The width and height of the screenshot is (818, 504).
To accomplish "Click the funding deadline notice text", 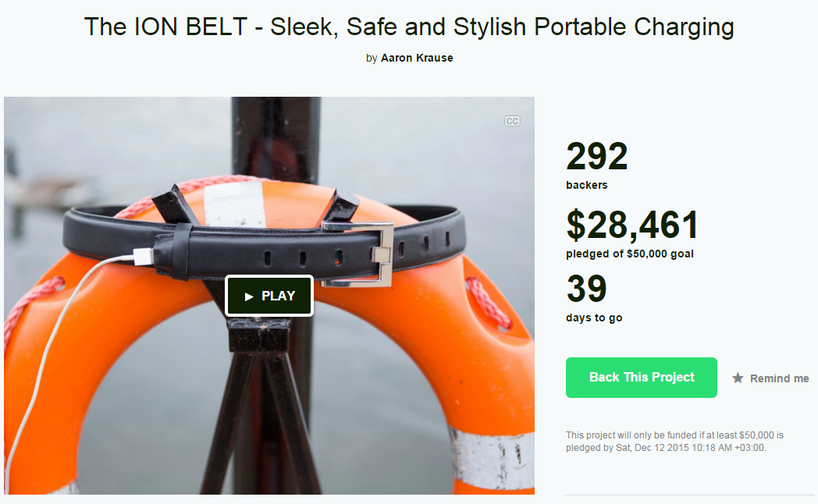I will coord(674,442).
